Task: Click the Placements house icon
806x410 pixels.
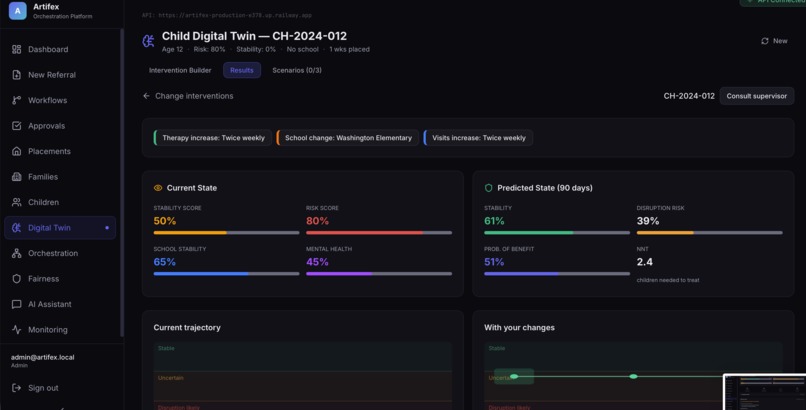Action: (16, 151)
